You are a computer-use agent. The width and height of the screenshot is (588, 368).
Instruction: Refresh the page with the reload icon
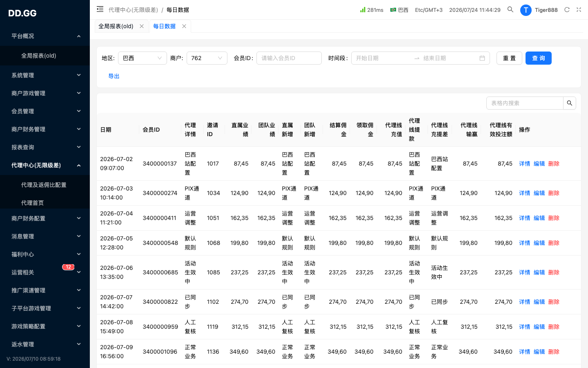click(x=567, y=10)
